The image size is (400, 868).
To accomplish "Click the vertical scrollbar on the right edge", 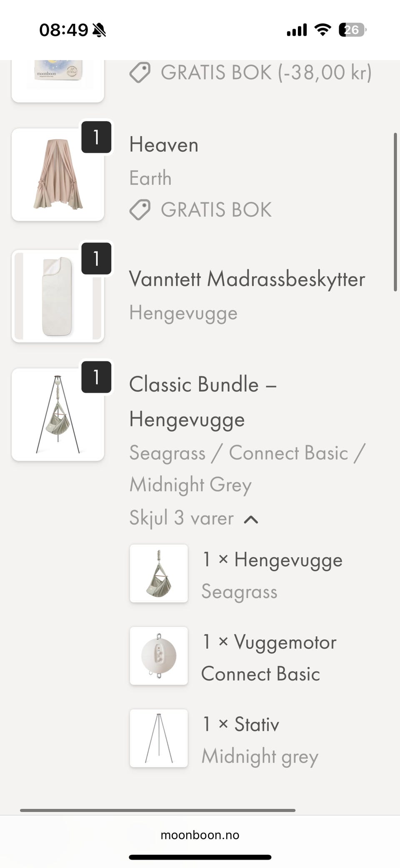I will [395, 212].
